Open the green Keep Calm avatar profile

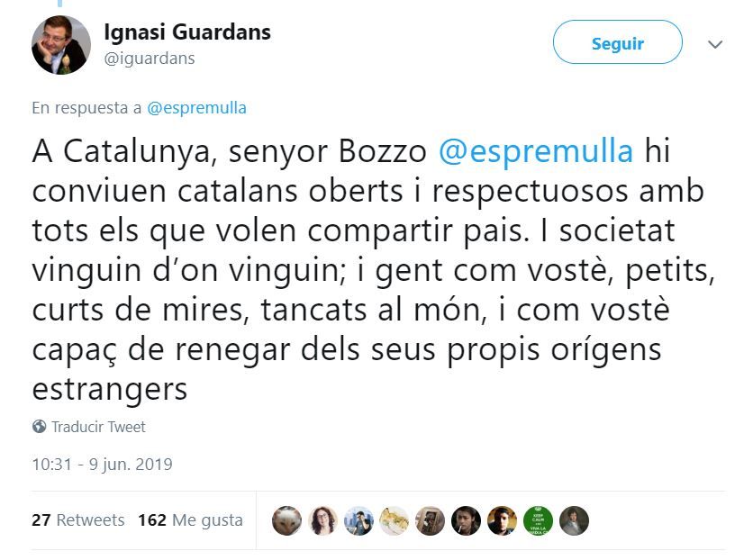[x=538, y=520]
